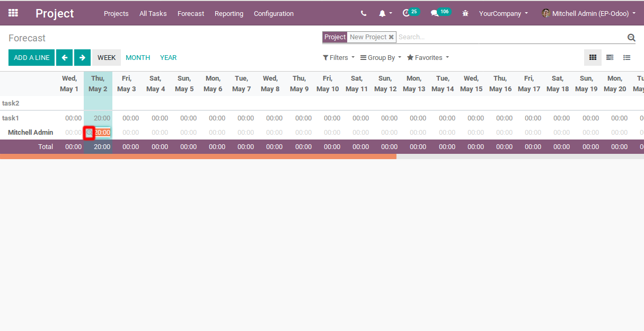Viewport: 644px width, 331px height.
Task: Expand the Filters dropdown
Action: click(339, 57)
